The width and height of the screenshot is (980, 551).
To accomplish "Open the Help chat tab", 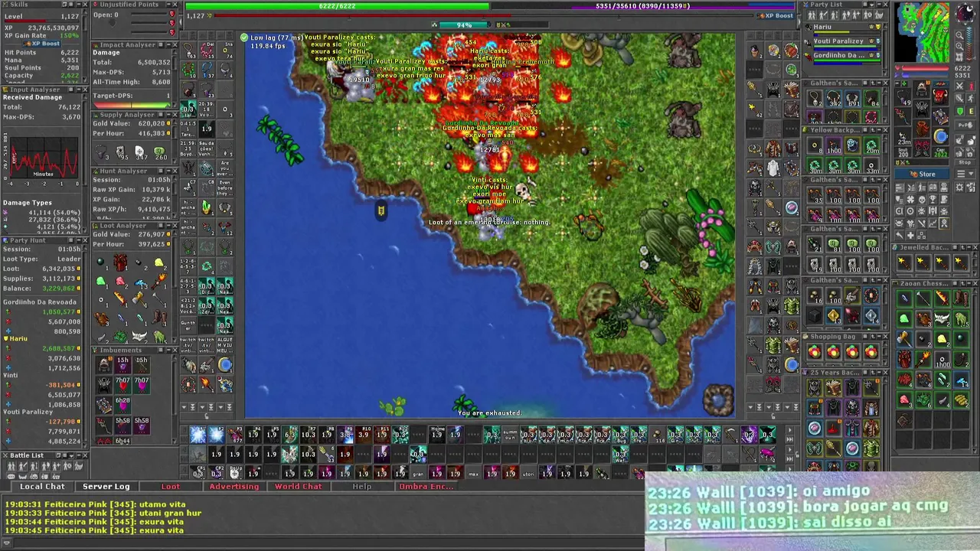I will click(x=361, y=487).
